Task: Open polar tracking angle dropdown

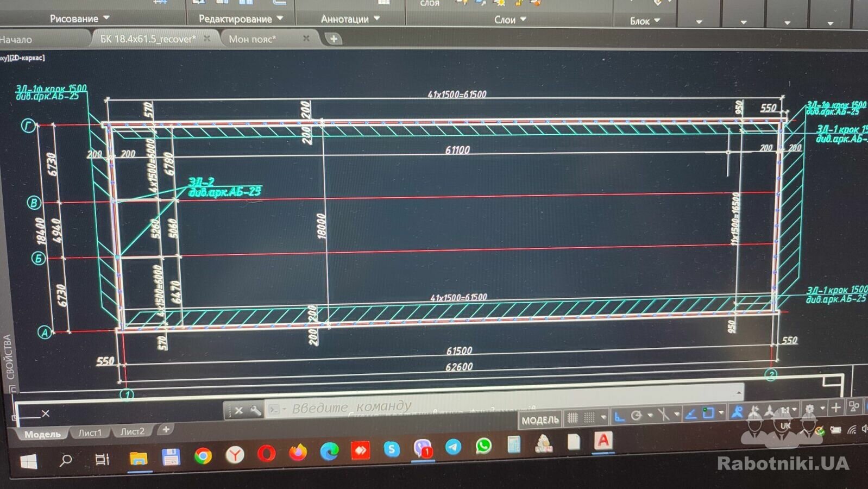Action: (x=650, y=415)
